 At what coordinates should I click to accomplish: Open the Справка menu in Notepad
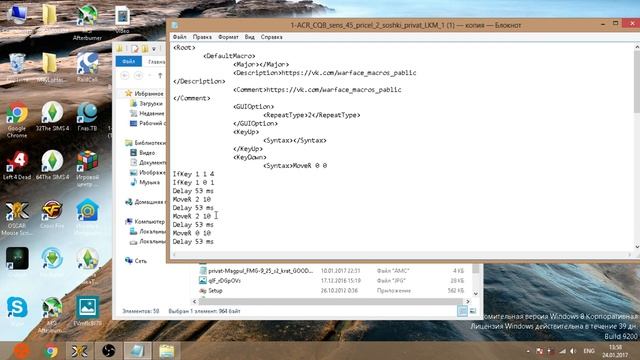(271, 37)
